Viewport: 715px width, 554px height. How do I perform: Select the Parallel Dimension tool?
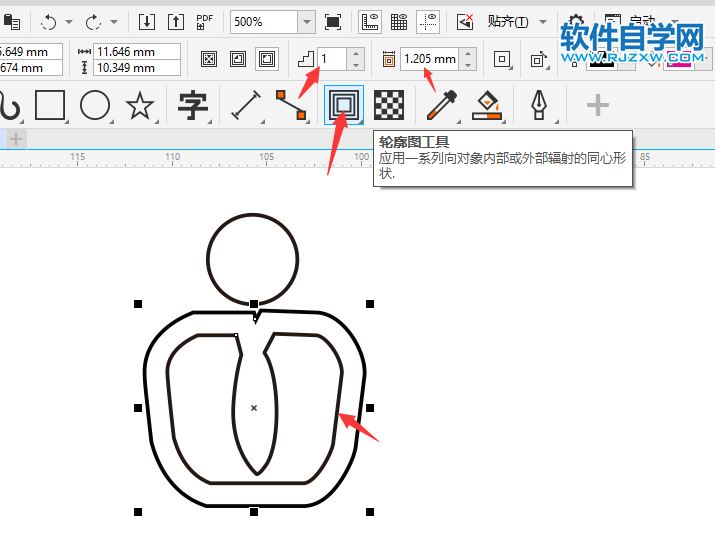[x=246, y=105]
